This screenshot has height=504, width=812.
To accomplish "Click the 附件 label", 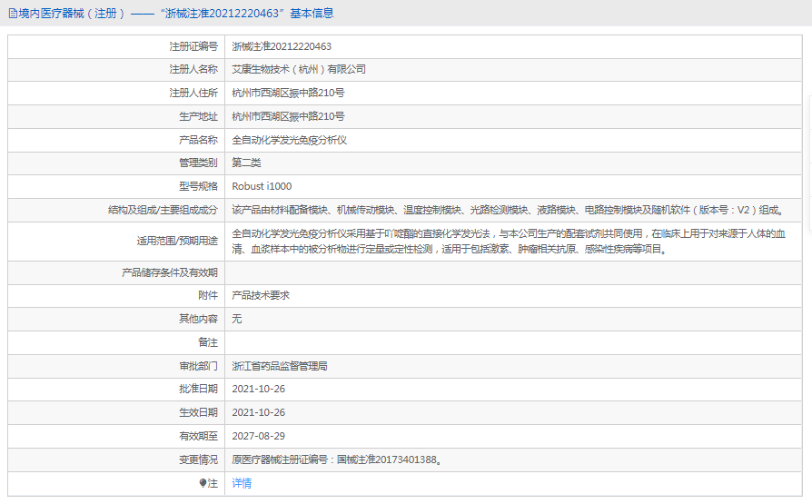I will pos(208,295).
